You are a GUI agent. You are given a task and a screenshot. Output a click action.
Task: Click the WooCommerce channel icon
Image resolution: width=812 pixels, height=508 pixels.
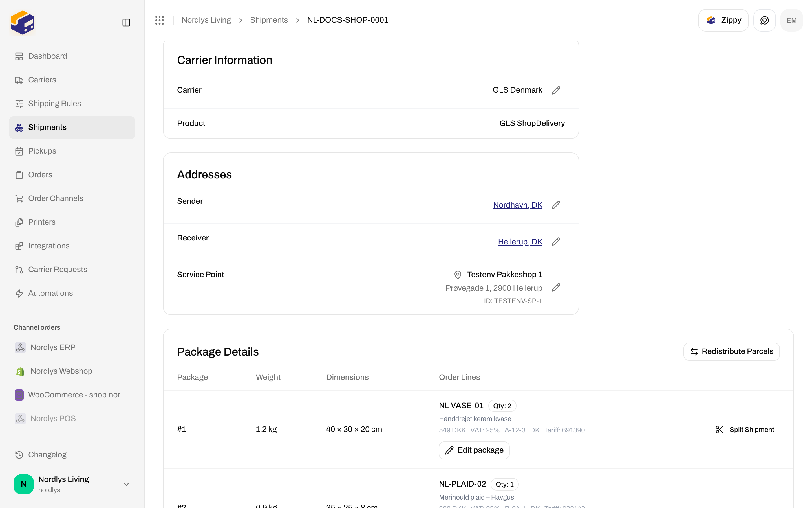point(19,395)
